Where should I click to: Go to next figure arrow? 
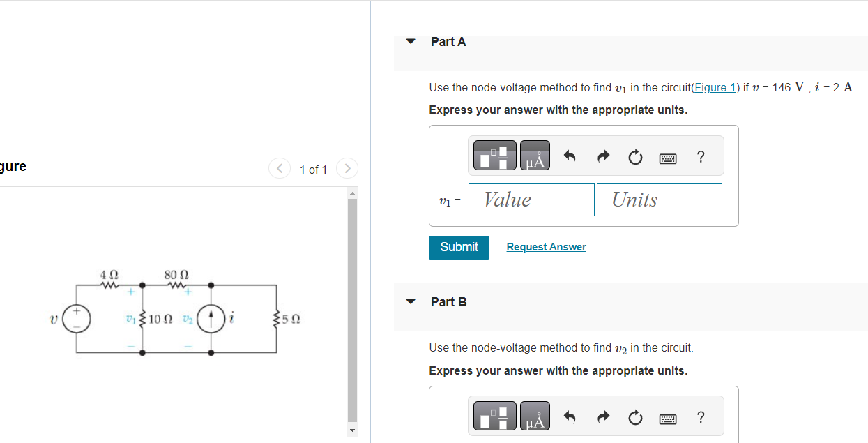pos(347,169)
